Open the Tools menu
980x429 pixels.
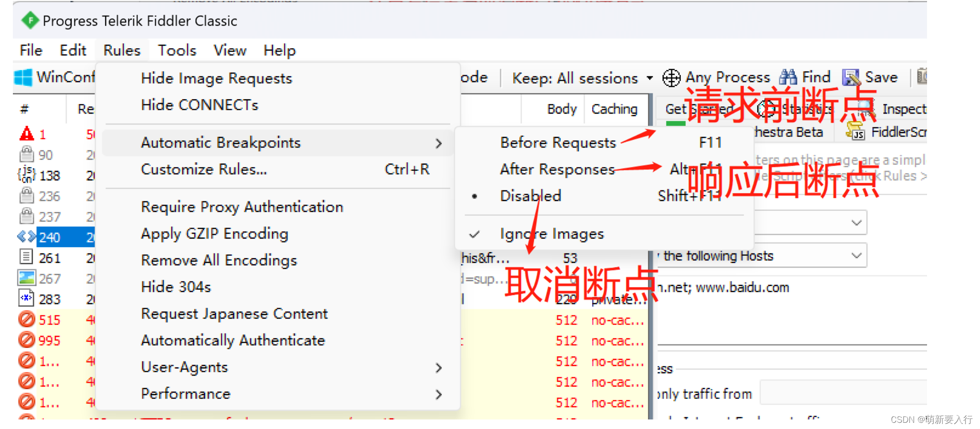point(177,51)
